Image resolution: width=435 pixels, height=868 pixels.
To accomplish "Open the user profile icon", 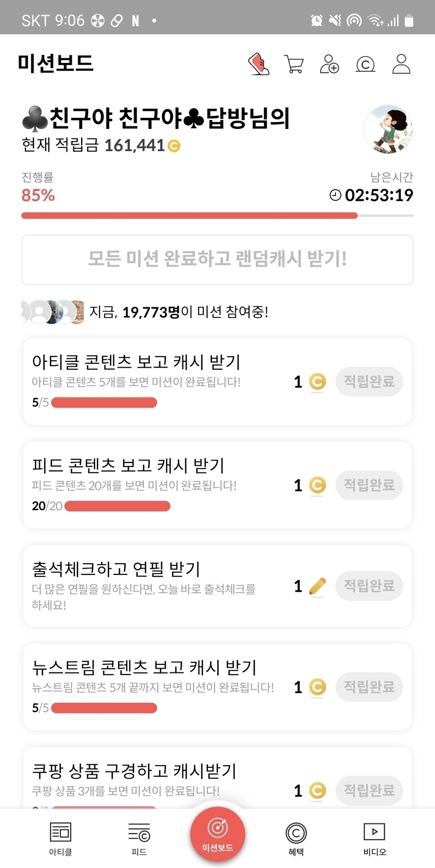I will (401, 65).
